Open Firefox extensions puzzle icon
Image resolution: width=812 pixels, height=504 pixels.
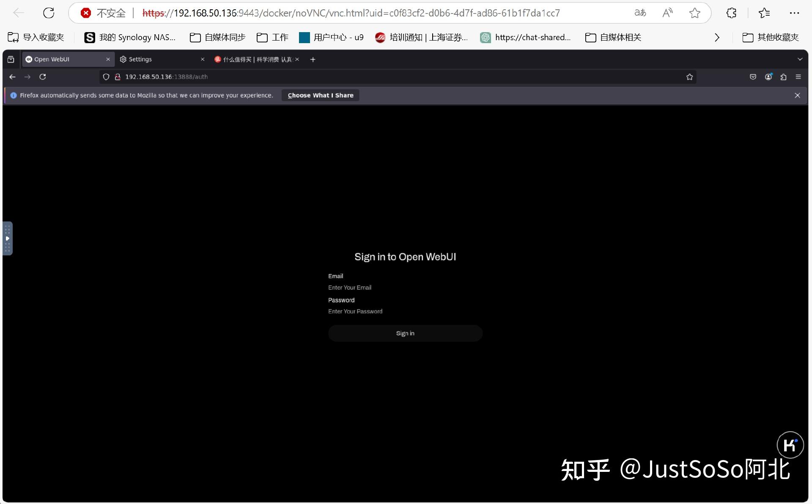click(x=783, y=77)
